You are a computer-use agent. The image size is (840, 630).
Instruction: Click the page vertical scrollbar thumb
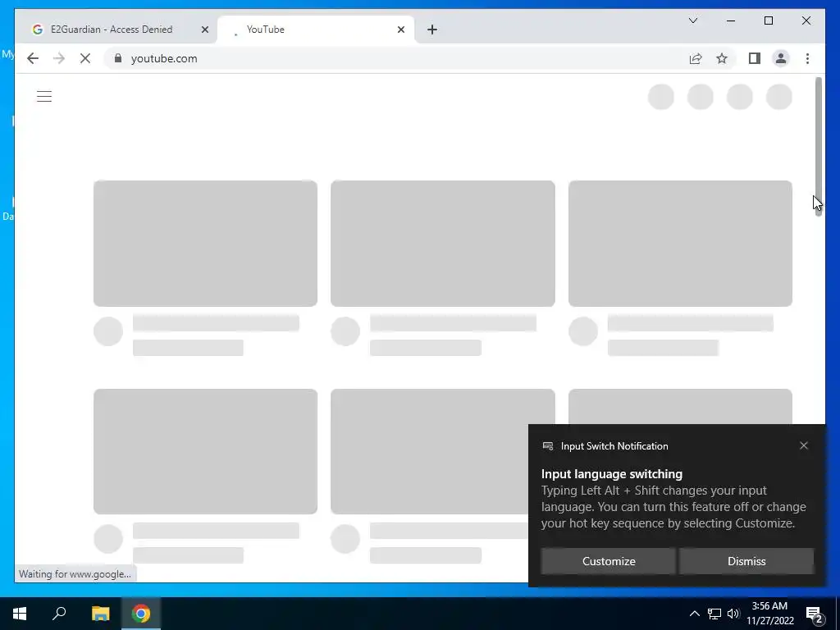[819, 146]
